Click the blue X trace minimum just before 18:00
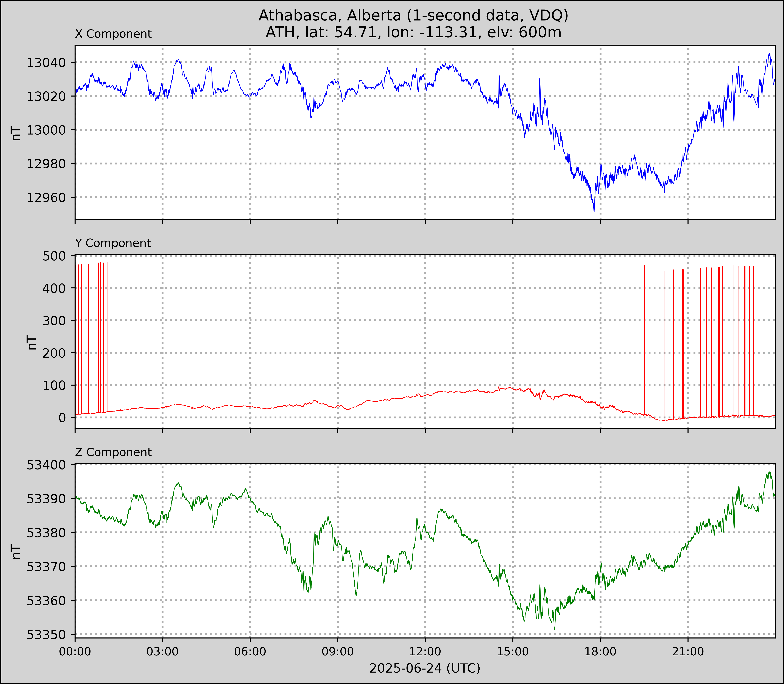The height and width of the screenshot is (684, 784). pos(594,211)
